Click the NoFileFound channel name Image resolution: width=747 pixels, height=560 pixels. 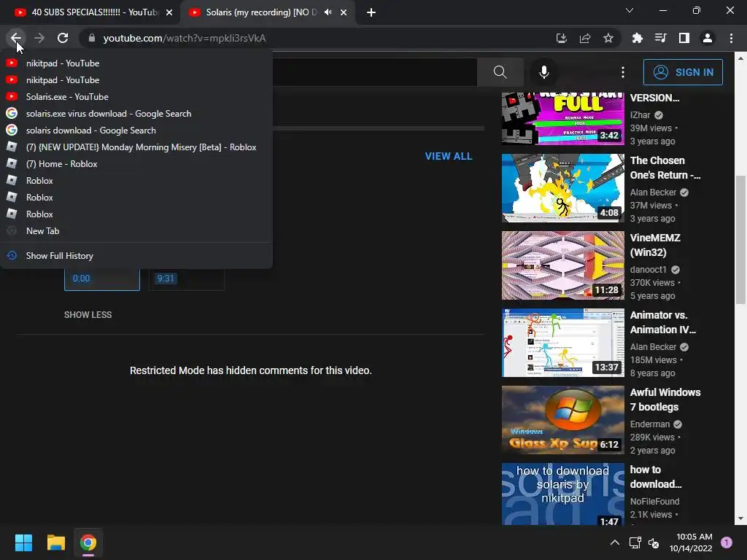(654, 502)
